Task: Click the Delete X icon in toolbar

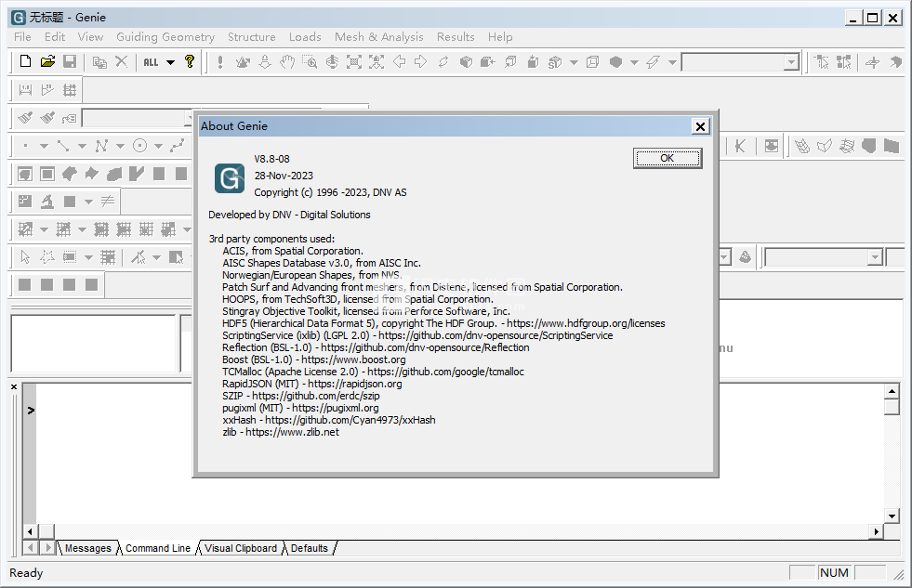Action: pos(121,61)
